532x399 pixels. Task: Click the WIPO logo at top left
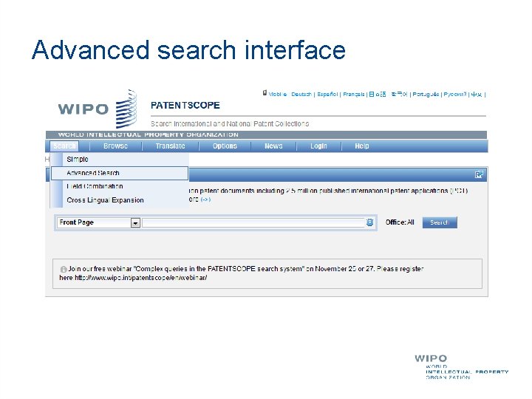(x=98, y=109)
